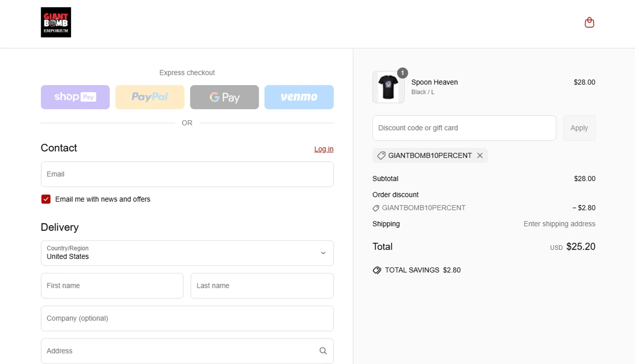This screenshot has height=364, width=635.
Task: Open the shopping bag cart icon
Action: [x=589, y=22]
